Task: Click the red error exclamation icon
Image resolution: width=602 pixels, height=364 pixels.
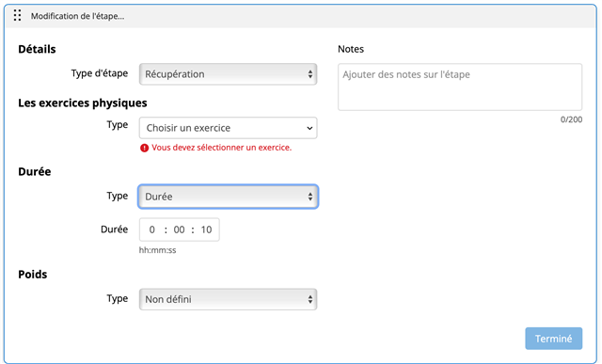Action: [x=144, y=148]
